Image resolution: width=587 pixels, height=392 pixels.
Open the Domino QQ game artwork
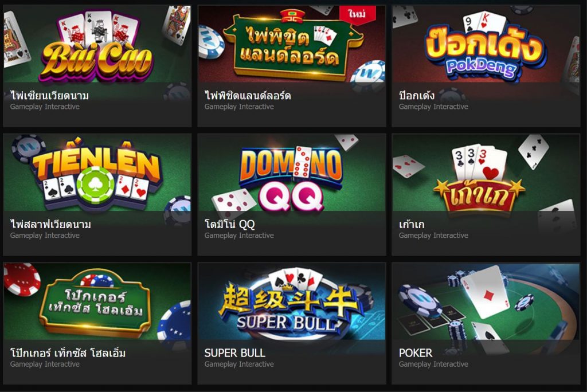click(x=292, y=173)
